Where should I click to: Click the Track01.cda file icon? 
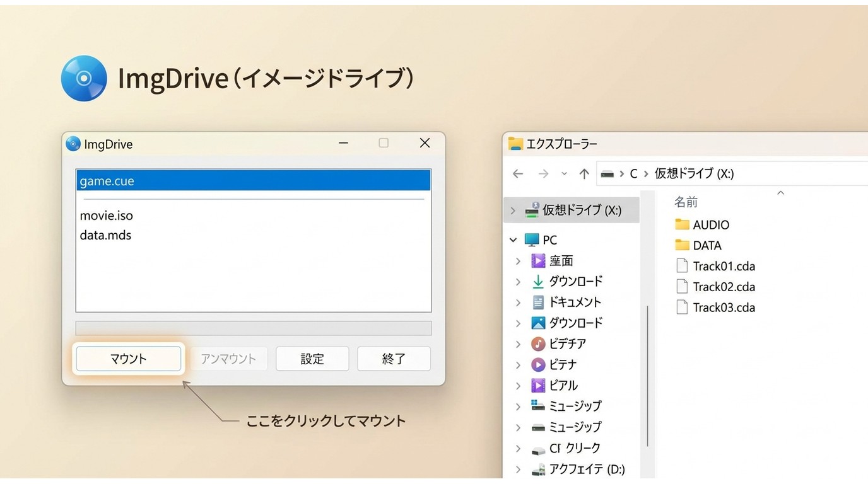pyautogui.click(x=681, y=265)
